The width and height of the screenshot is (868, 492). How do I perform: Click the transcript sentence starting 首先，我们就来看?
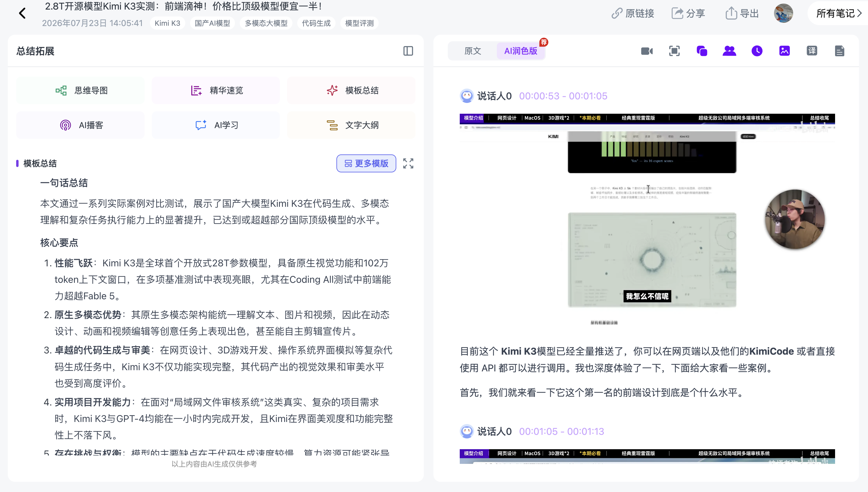(603, 393)
